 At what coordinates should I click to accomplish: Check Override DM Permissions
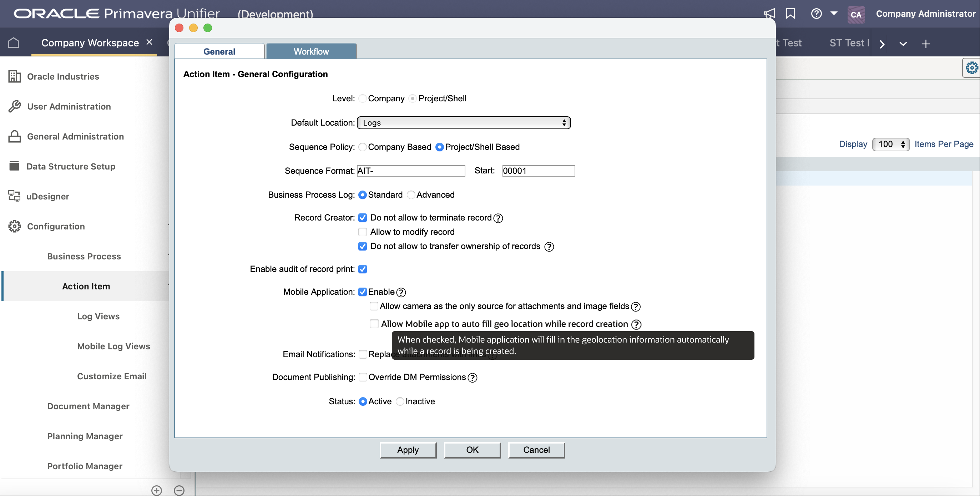coord(363,377)
